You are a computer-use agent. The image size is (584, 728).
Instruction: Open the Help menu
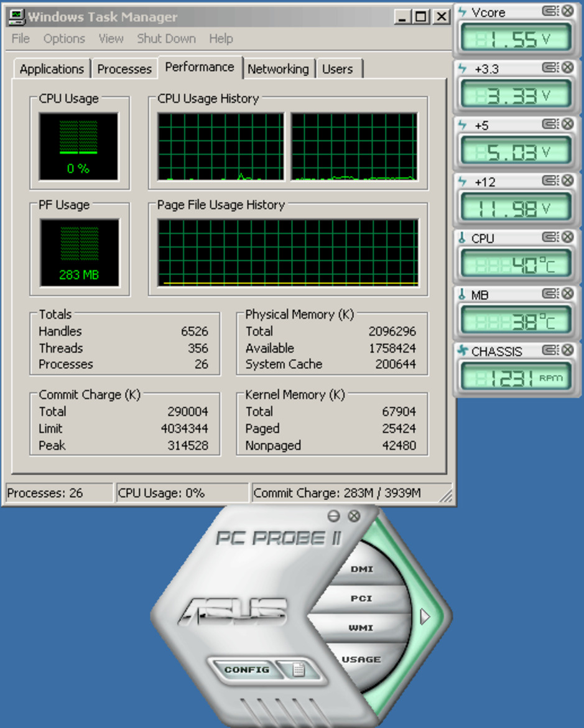coord(221,39)
